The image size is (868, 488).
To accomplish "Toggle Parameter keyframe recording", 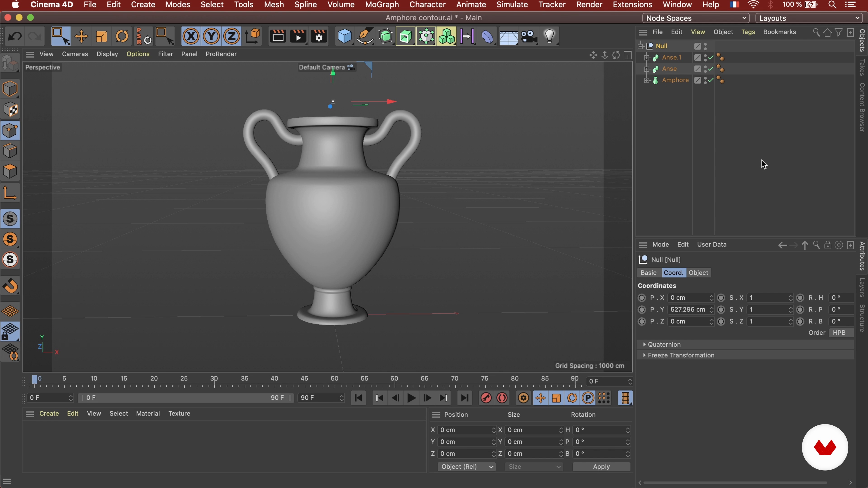I will coord(588,398).
